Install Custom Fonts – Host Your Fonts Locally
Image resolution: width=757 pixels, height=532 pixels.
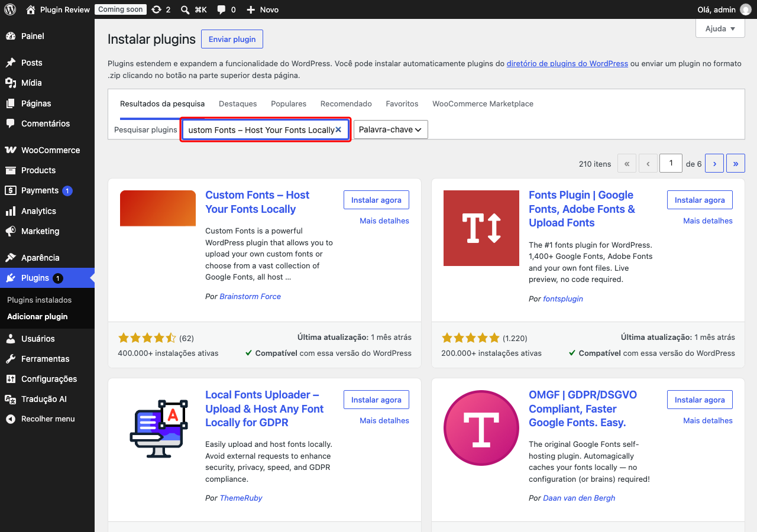(x=376, y=200)
